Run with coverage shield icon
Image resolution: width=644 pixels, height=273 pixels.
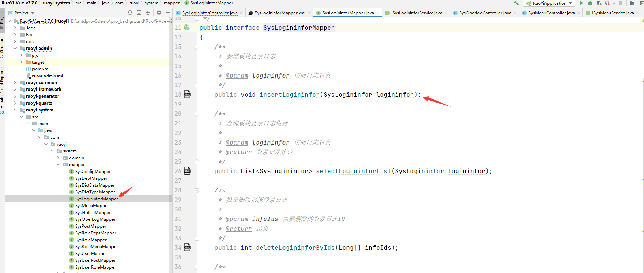pyautogui.click(x=599, y=3)
